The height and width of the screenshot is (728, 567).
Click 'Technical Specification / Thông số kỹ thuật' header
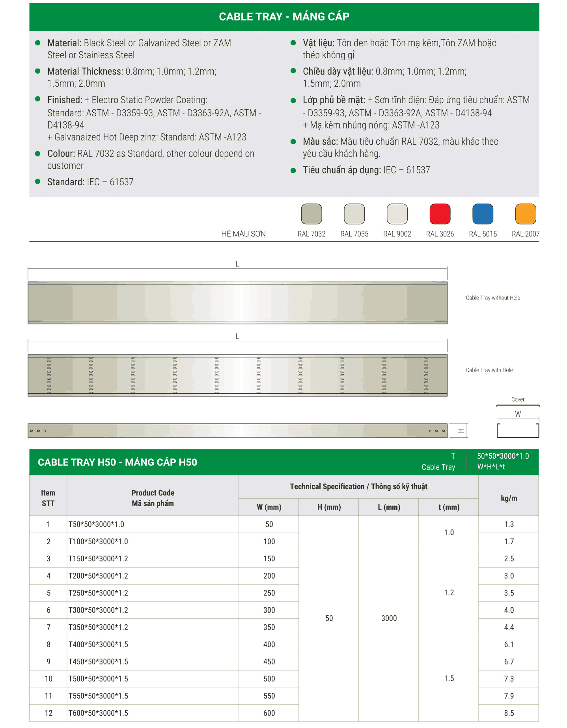point(358,486)
